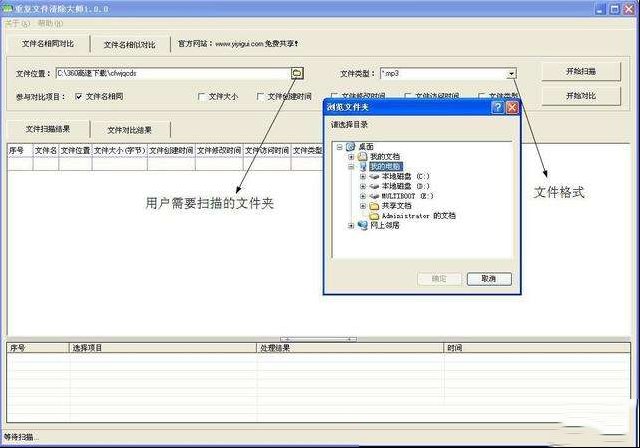The height and width of the screenshot is (448, 640).
Task: Close the 浏览文件夹 dialog with the red X
Action: pos(512,107)
